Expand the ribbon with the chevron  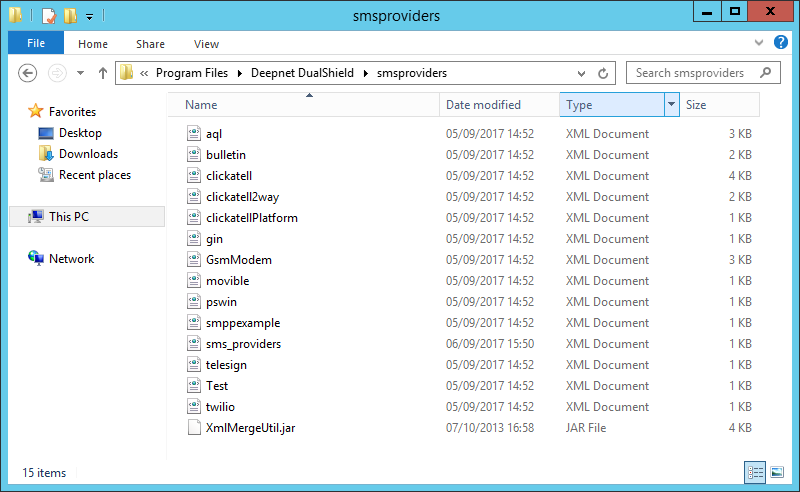tap(758, 44)
